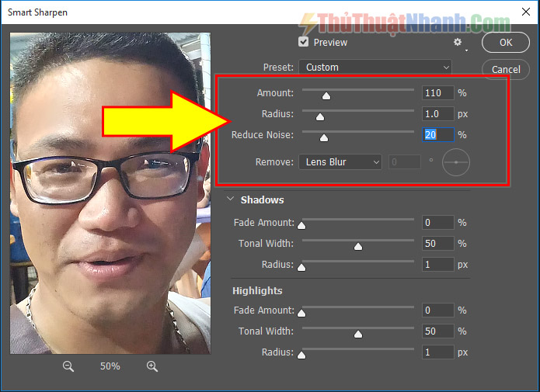Click the preview image thumbnail
Image resolution: width=540 pixels, height=392 pixels.
point(110,193)
